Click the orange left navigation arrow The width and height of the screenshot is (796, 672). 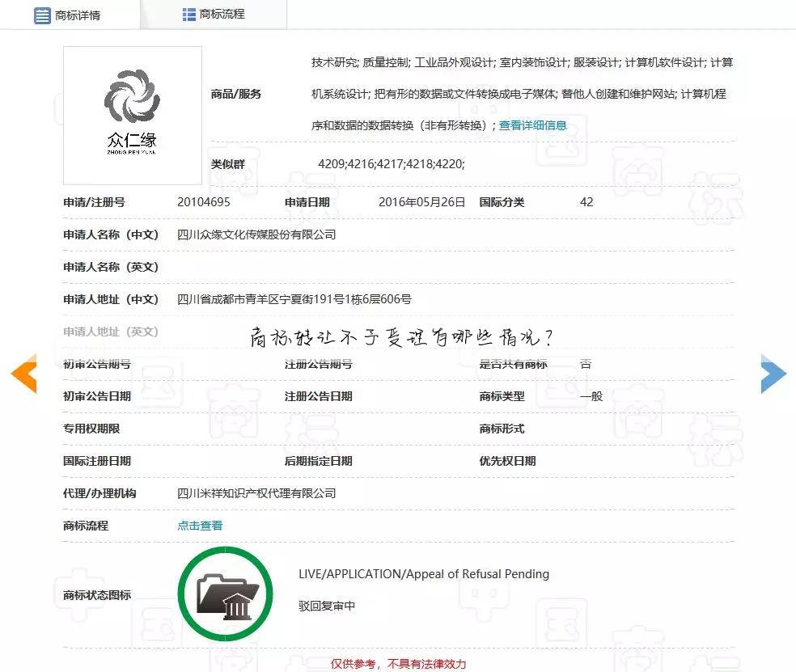coord(23,374)
